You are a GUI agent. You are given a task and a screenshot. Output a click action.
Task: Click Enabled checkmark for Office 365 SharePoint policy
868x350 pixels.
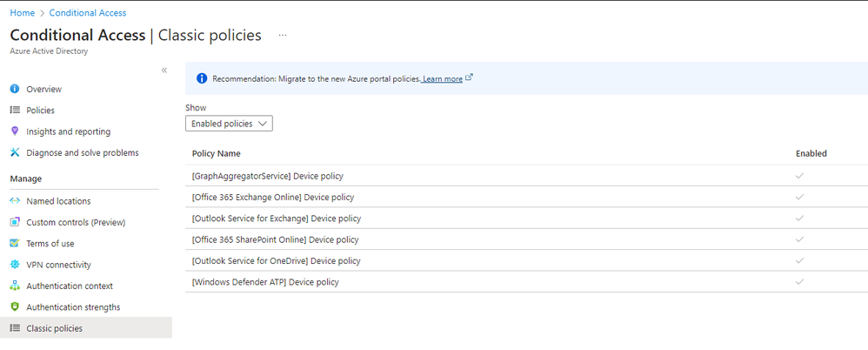point(799,239)
